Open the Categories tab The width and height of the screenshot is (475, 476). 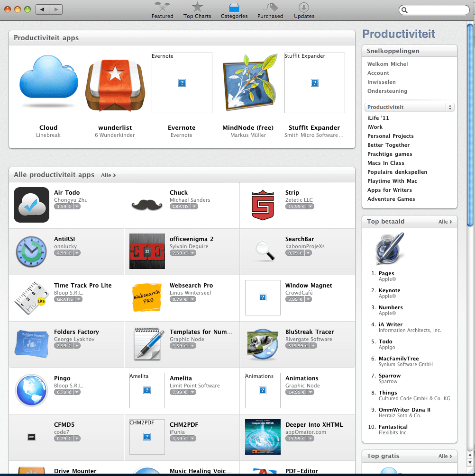tap(234, 10)
